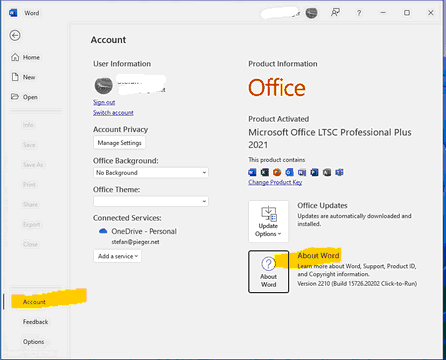This screenshot has width=446, height=360.
Task: Click the Teams product icon
Action: 339,172
